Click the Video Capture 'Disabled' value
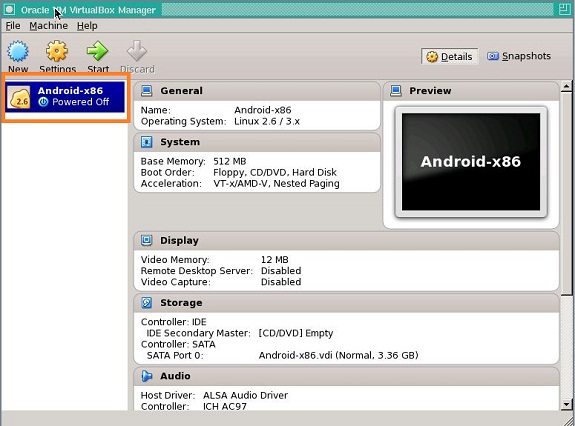This screenshot has height=426, width=575. pyautogui.click(x=281, y=282)
